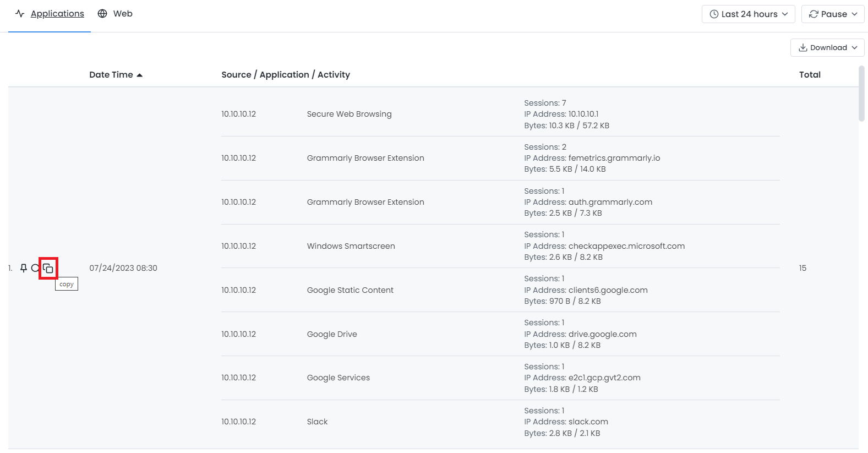Click Sessions: 2 text
868x453 pixels.
point(545,147)
